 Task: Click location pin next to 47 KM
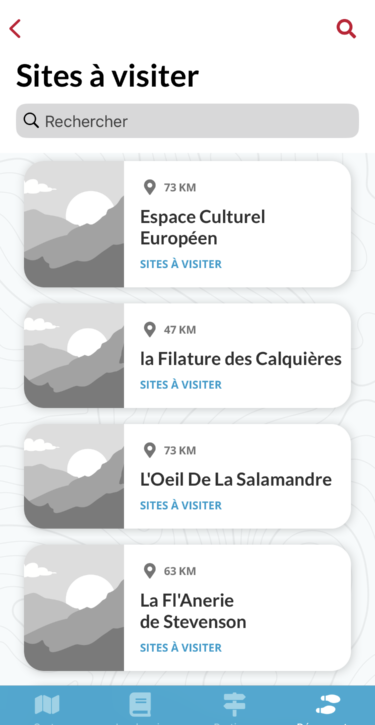[149, 330]
